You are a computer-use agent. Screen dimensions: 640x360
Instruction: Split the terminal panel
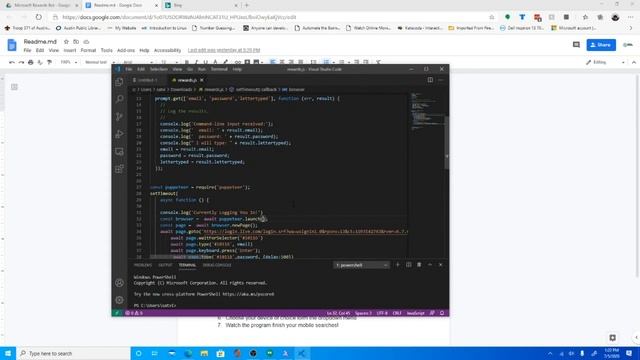point(409,265)
